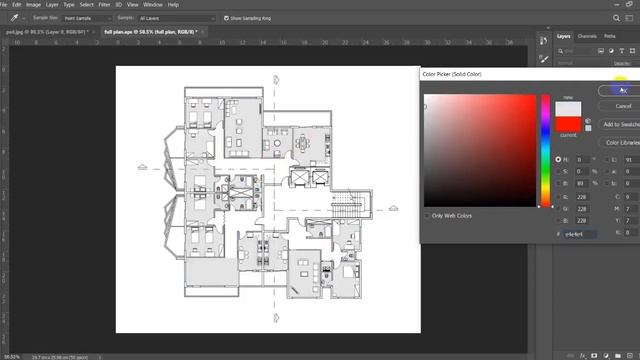
Task: Select the L lightness radio button
Action: pos(607,160)
